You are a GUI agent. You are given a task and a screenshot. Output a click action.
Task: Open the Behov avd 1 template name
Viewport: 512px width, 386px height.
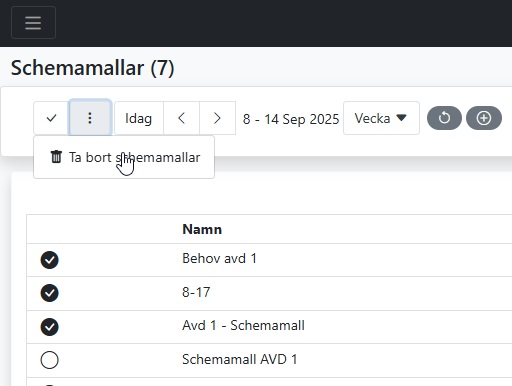point(219,259)
